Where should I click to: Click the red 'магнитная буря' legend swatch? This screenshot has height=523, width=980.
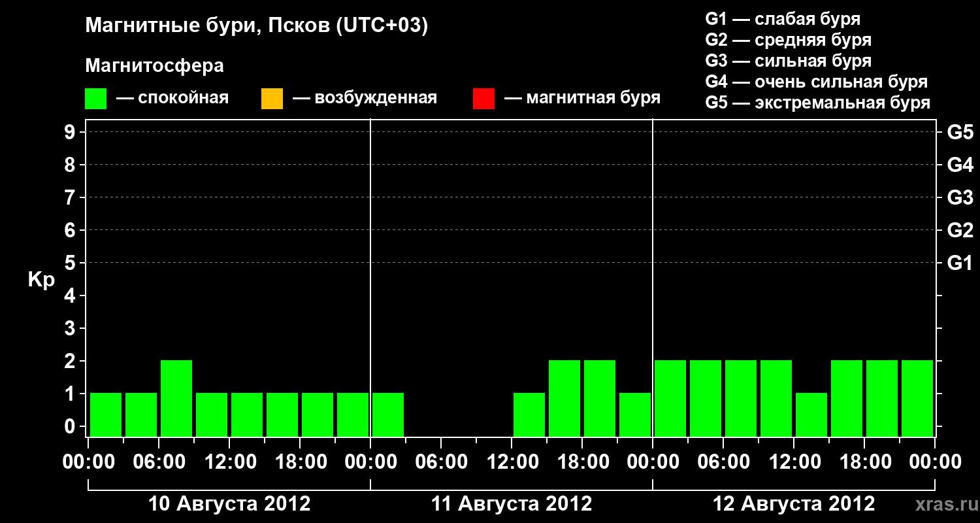coord(484,99)
